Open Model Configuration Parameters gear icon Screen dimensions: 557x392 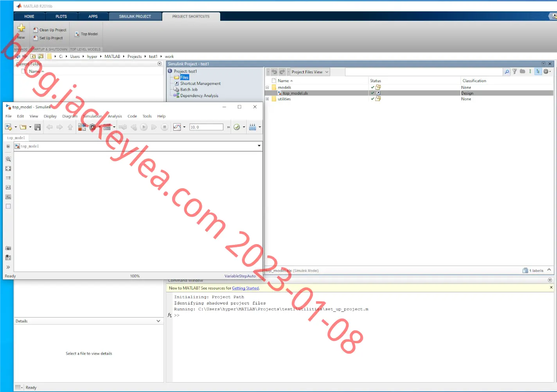pos(93,127)
